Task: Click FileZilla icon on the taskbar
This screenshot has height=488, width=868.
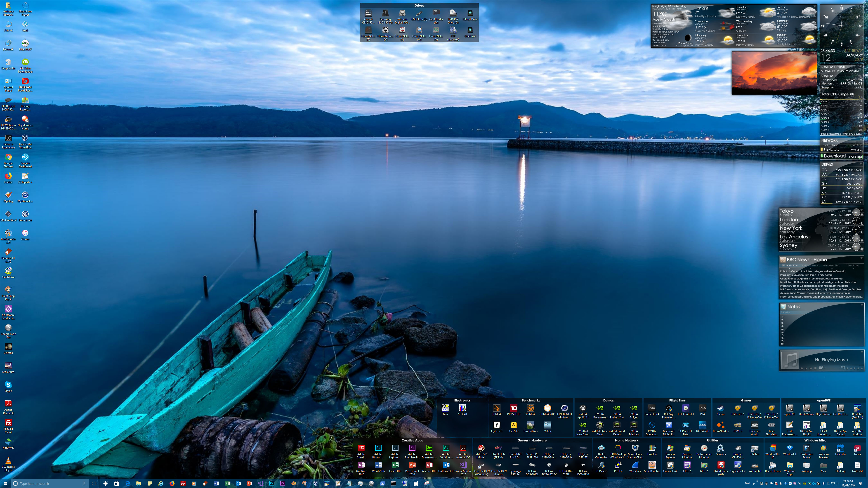Action: 183,483
